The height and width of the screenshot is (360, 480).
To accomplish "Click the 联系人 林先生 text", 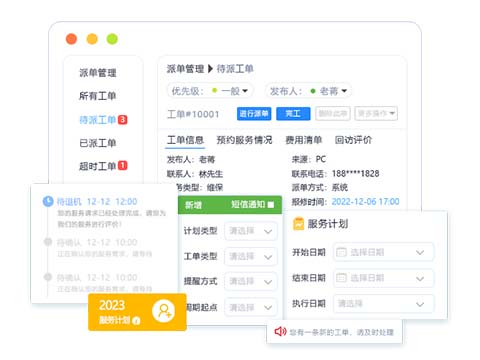I will [195, 174].
